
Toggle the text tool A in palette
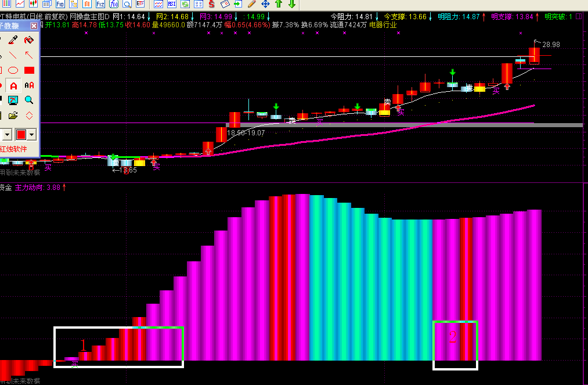[x=13, y=85]
